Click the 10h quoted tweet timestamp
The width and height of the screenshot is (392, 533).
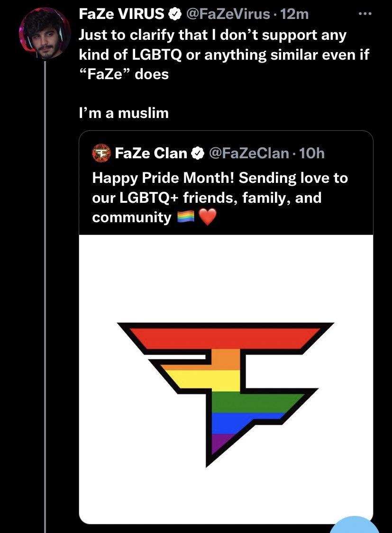coord(312,154)
